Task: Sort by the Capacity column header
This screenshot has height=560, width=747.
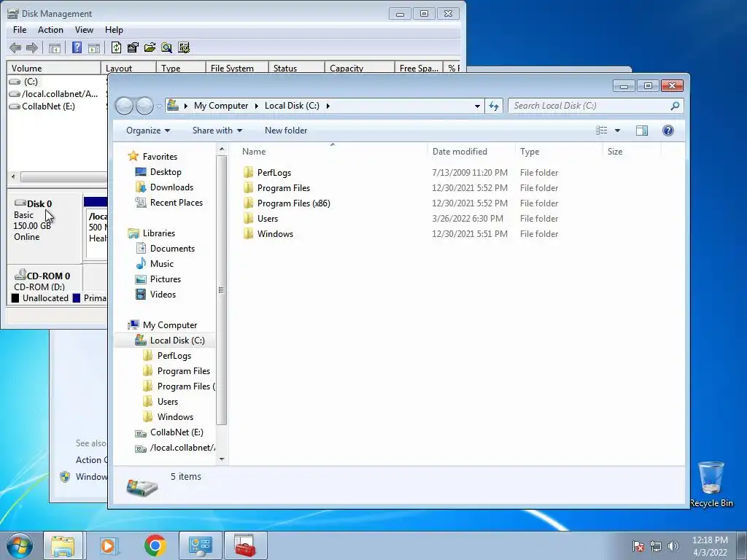Action: point(359,68)
